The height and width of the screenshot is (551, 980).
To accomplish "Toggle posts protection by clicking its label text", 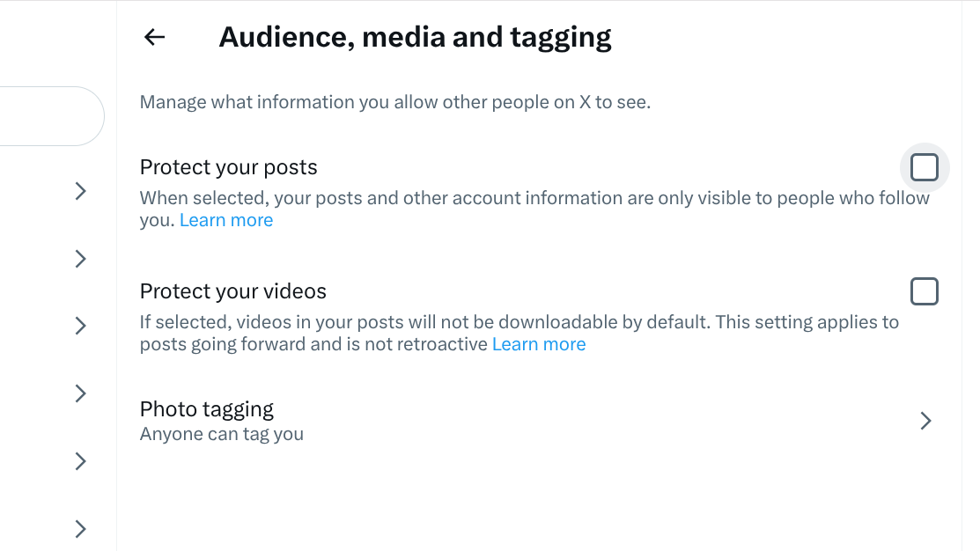I will pyautogui.click(x=228, y=167).
